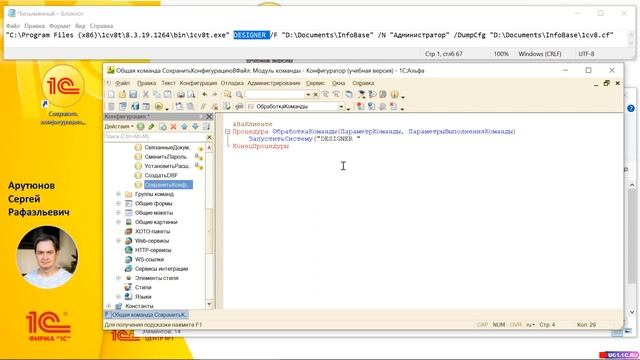Click the Copy icon in Configurator toolbar
The height and width of the screenshot is (360, 640).
(156, 95)
